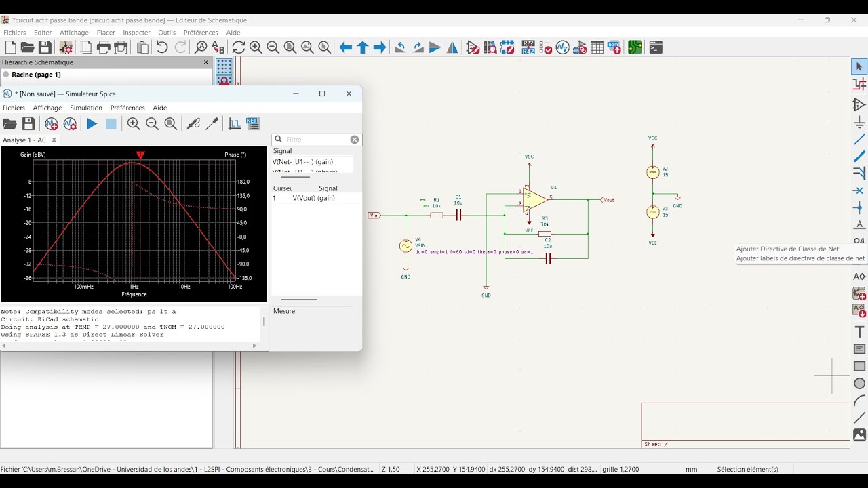Open the Placer menu

pyautogui.click(x=106, y=33)
